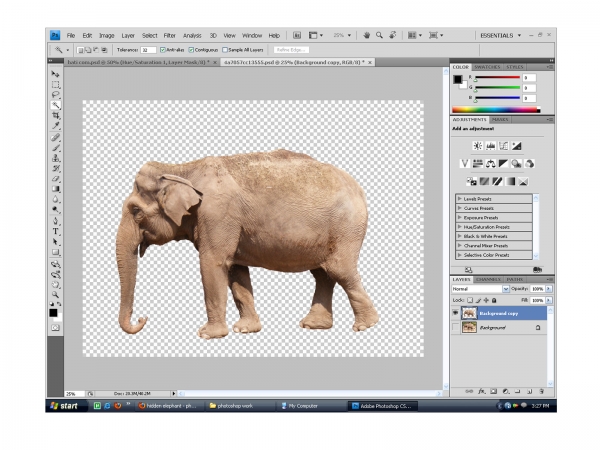This screenshot has height=450, width=600.
Task: Click the foreground color swatch in toolbox
Action: pyautogui.click(x=53, y=313)
